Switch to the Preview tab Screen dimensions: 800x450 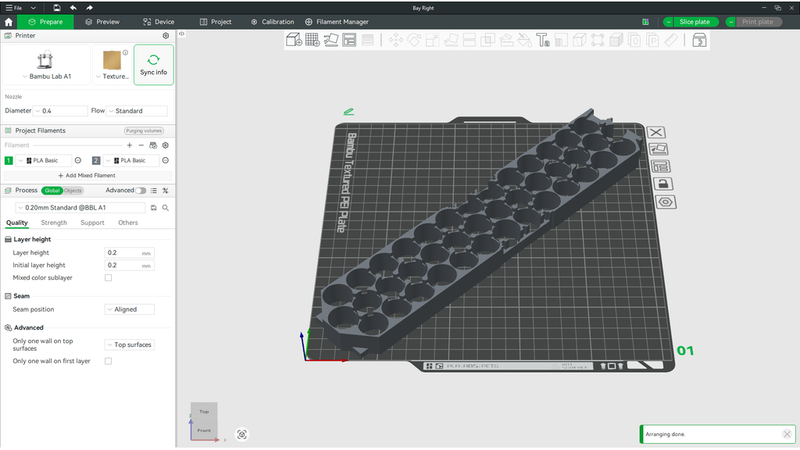pyautogui.click(x=103, y=22)
